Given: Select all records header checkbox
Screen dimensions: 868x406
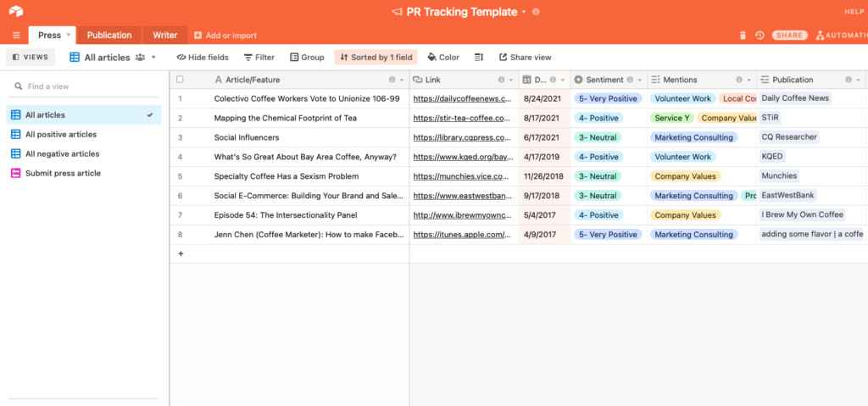Looking at the screenshot, I should (180, 79).
